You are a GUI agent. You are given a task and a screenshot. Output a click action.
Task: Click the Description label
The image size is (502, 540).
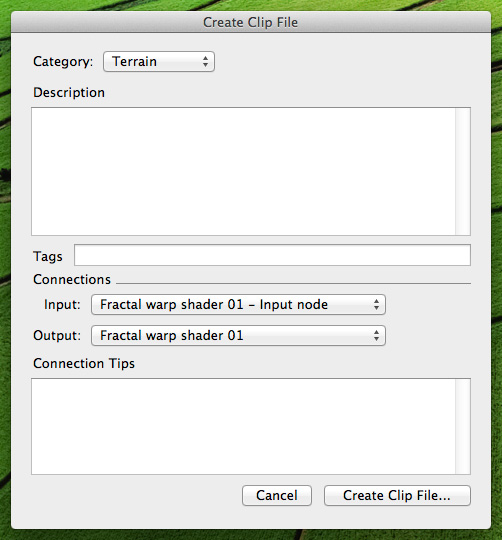[69, 93]
